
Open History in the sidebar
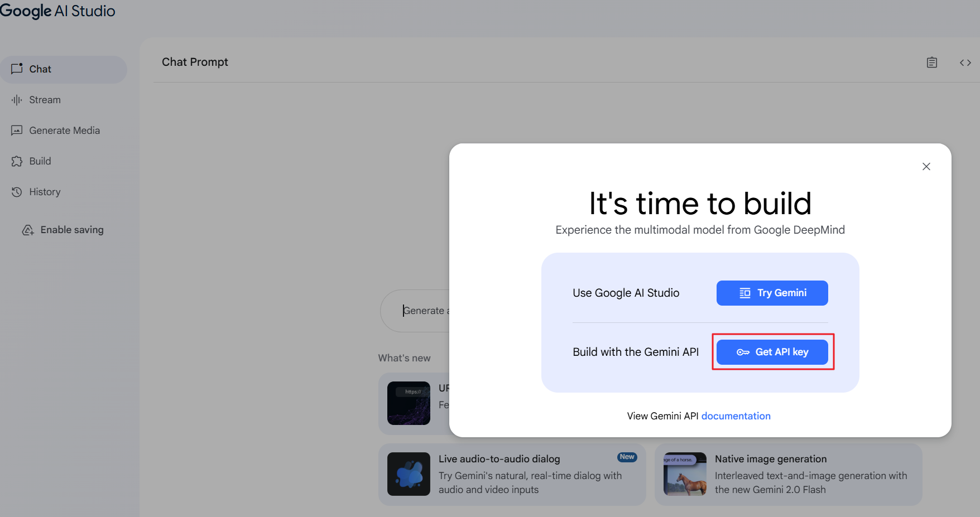64,192
